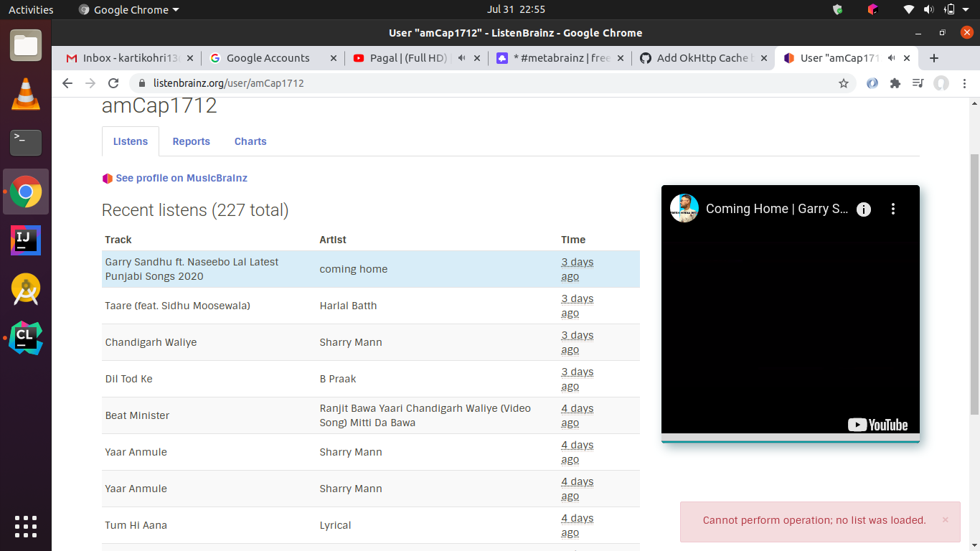The height and width of the screenshot is (551, 980).
Task: Open IntelliJ IDEA from the dock
Action: click(x=26, y=240)
